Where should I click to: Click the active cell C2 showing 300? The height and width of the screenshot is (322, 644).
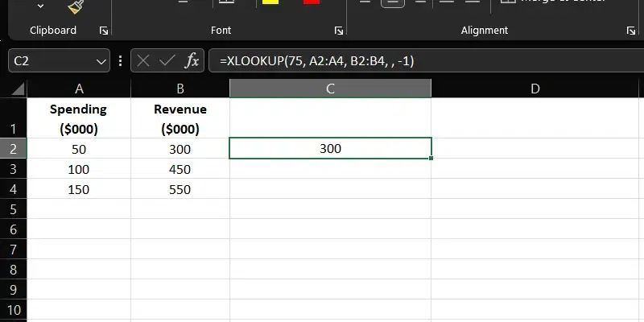(x=330, y=148)
